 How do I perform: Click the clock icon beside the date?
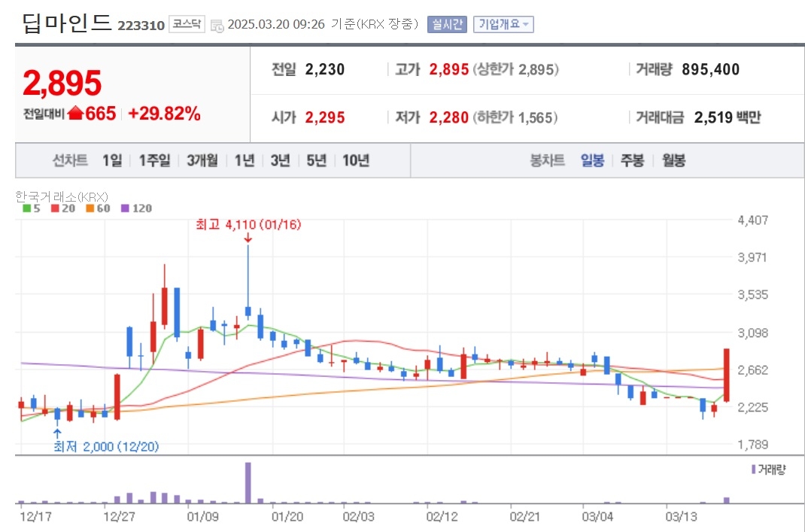pyautogui.click(x=217, y=26)
